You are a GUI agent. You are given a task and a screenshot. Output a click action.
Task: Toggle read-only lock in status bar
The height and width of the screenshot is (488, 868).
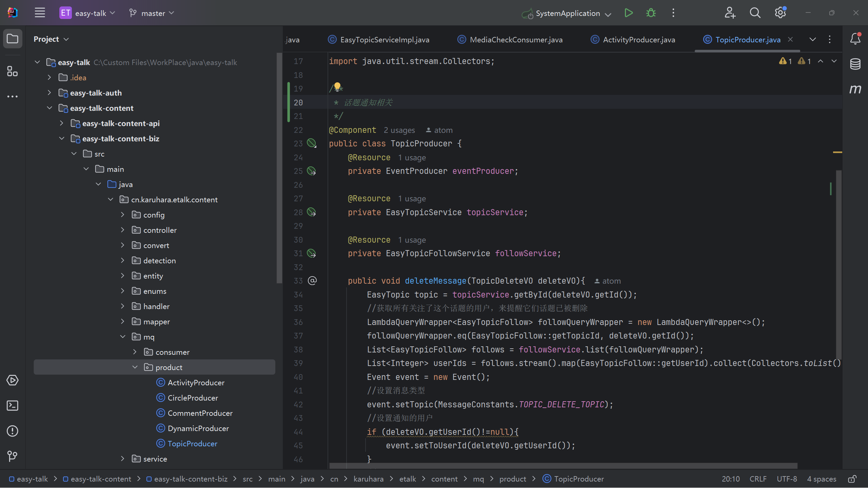[x=852, y=479]
